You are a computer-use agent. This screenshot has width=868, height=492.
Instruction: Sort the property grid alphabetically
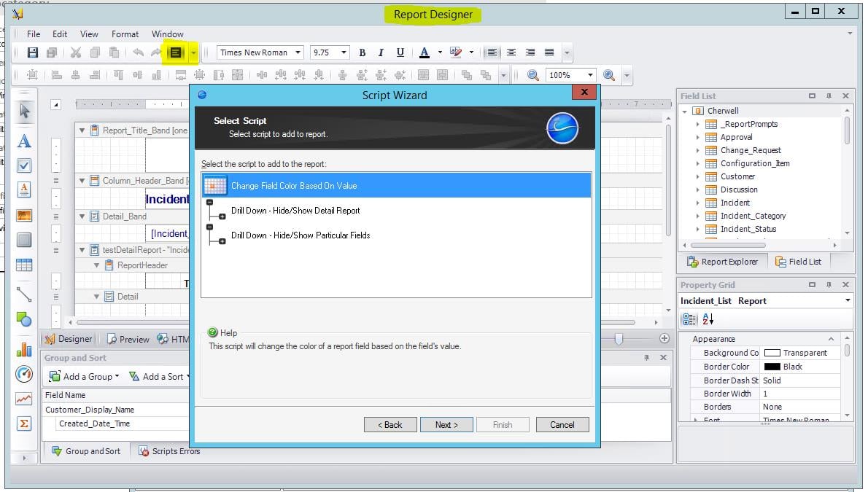[708, 319]
